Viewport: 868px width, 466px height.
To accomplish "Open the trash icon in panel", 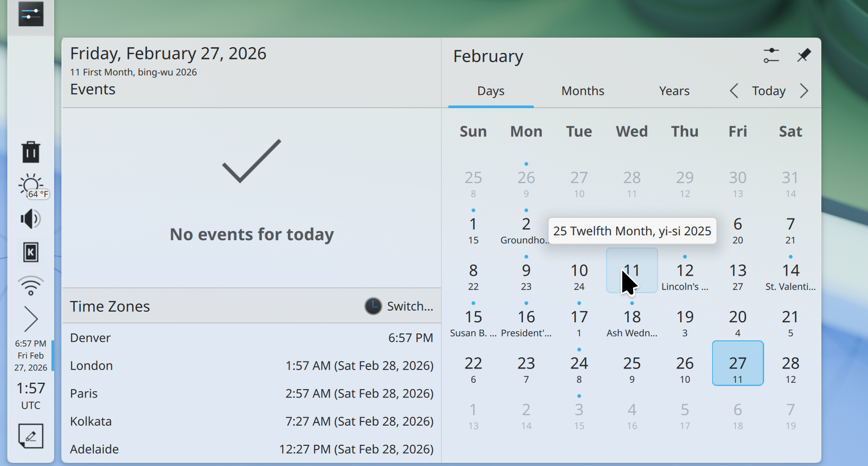I will pos(31,152).
